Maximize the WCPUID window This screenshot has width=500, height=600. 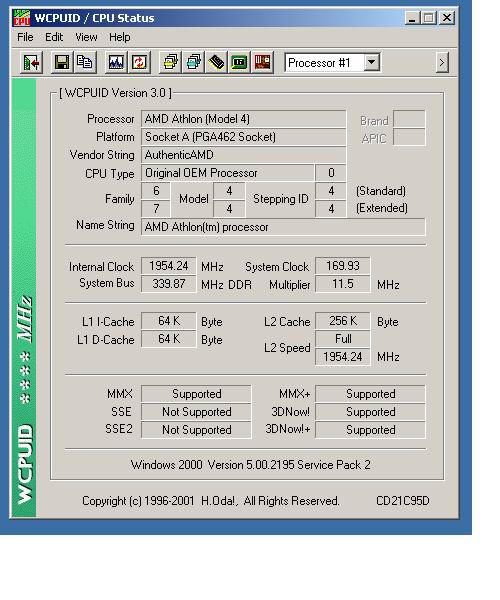coord(429,18)
